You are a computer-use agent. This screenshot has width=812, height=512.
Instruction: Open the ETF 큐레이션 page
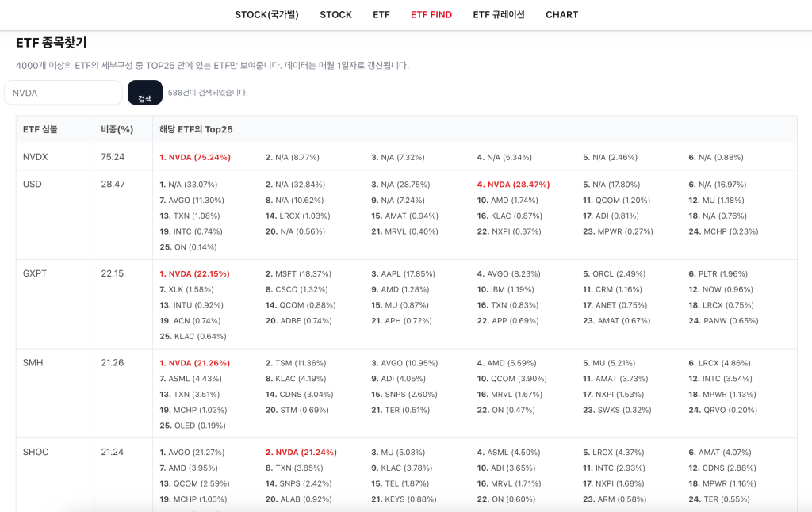499,15
